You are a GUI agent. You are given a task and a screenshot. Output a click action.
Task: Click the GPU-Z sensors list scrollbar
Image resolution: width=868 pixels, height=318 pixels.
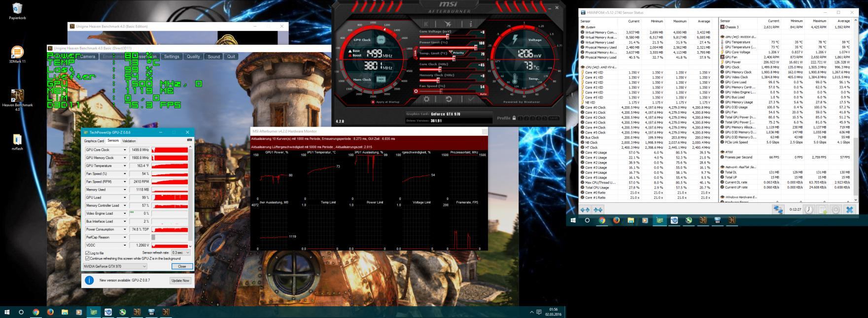190,197
